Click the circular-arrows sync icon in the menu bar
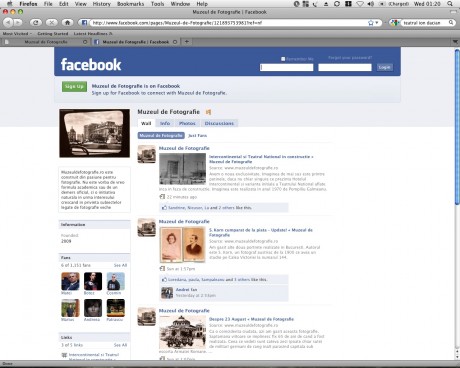 tap(337, 4)
